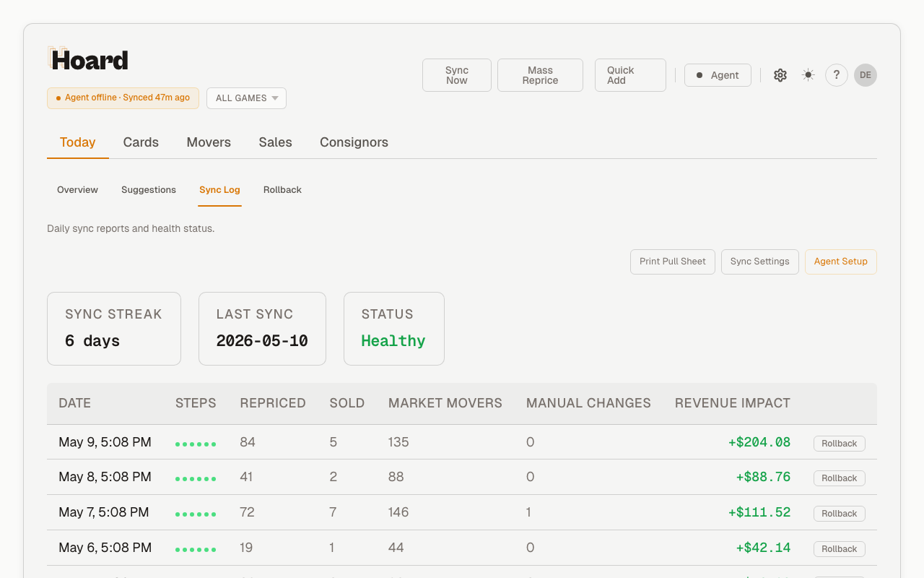Screen dimensions: 924x578
Task: Switch to the Cards tab
Action: tap(141, 142)
